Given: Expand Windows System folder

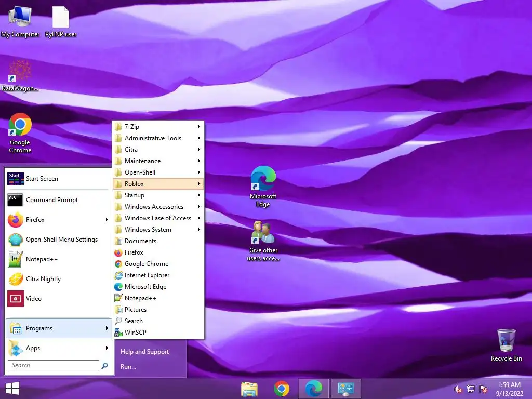Looking at the screenshot, I should coord(158,230).
